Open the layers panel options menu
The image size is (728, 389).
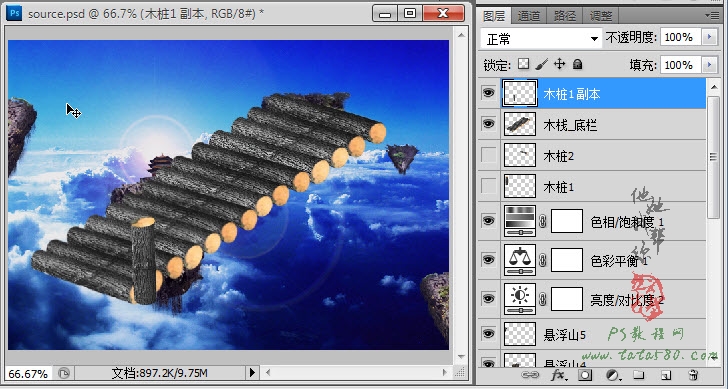[712, 15]
